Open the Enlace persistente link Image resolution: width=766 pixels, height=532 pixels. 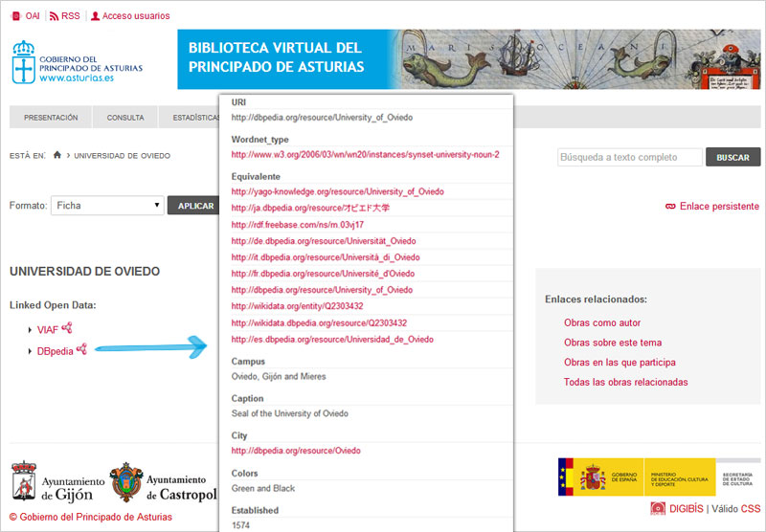click(719, 207)
